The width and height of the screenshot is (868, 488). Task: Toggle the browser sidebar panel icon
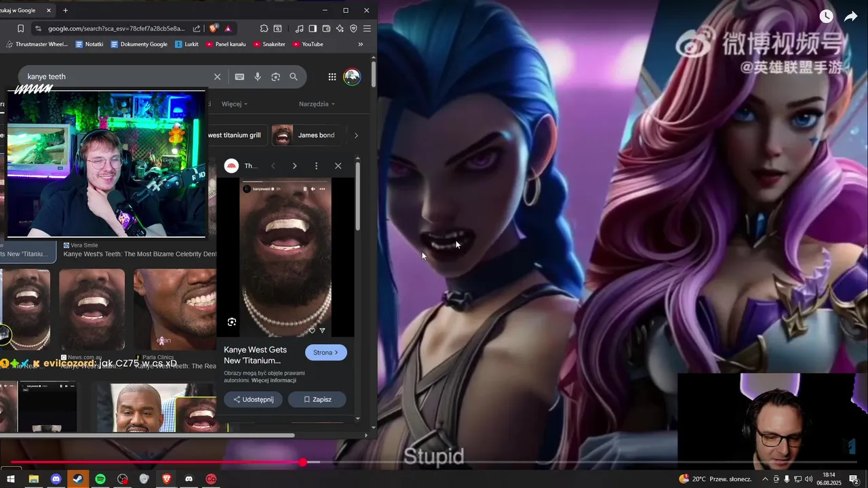tap(313, 28)
